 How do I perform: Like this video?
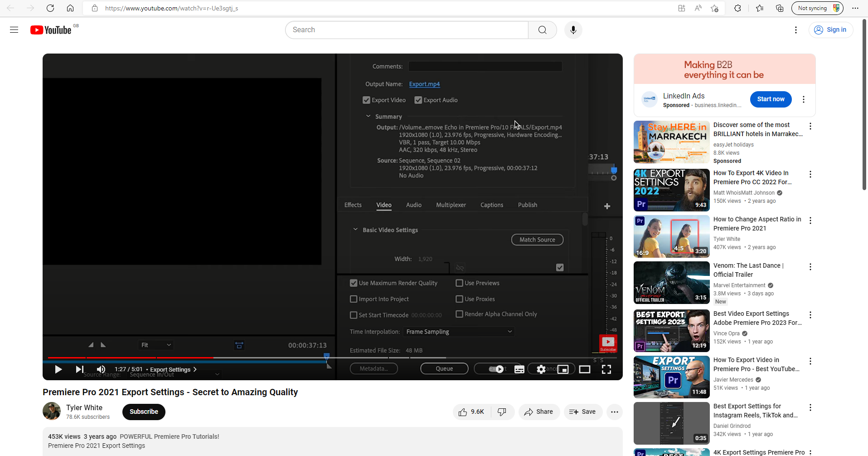tap(471, 412)
